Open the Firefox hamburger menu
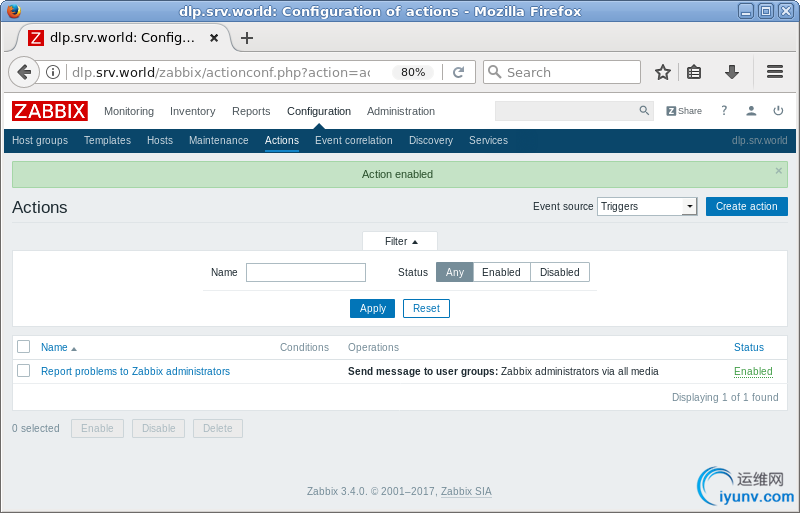Screen dimensions: 800x513 (x=774, y=72)
